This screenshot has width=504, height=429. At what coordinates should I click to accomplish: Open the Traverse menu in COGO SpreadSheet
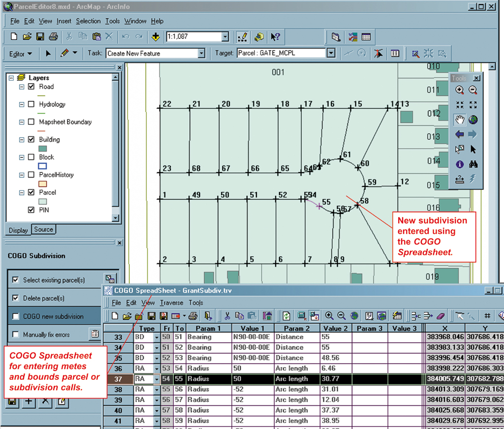pyautogui.click(x=171, y=303)
